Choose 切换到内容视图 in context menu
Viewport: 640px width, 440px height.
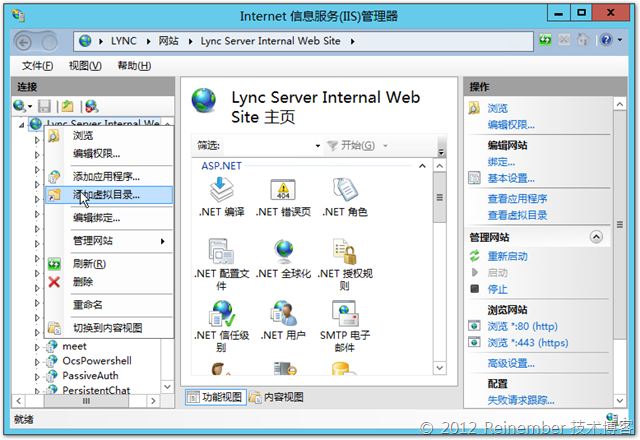(109, 327)
